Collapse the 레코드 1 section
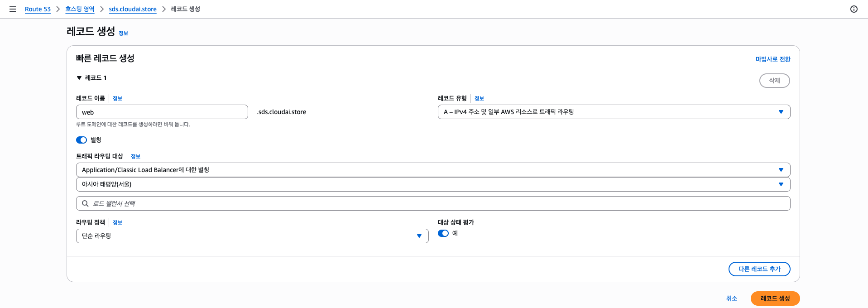Image resolution: width=868 pixels, height=308 pixels. (x=79, y=78)
